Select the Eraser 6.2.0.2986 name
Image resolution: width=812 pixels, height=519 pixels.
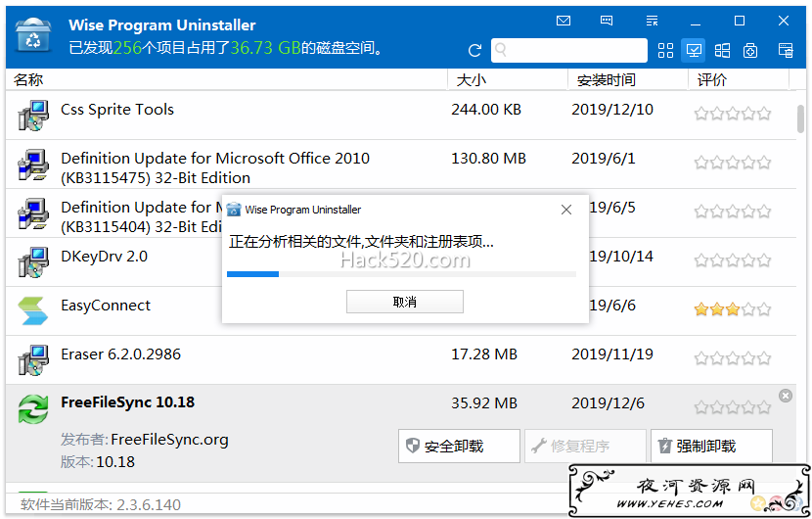pos(120,354)
